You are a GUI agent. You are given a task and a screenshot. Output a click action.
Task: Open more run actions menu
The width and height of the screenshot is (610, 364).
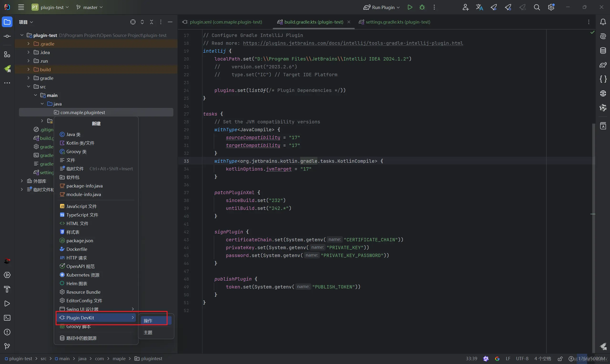pos(434,7)
